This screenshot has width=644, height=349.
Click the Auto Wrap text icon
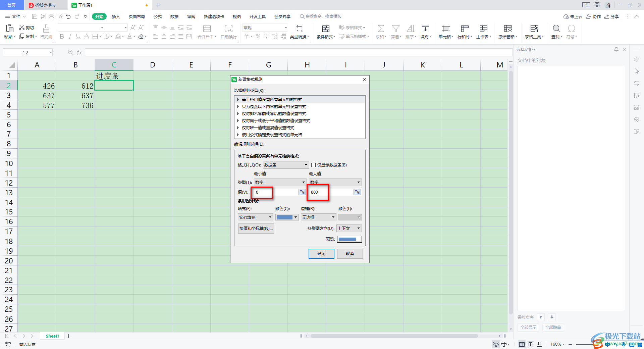(x=229, y=29)
